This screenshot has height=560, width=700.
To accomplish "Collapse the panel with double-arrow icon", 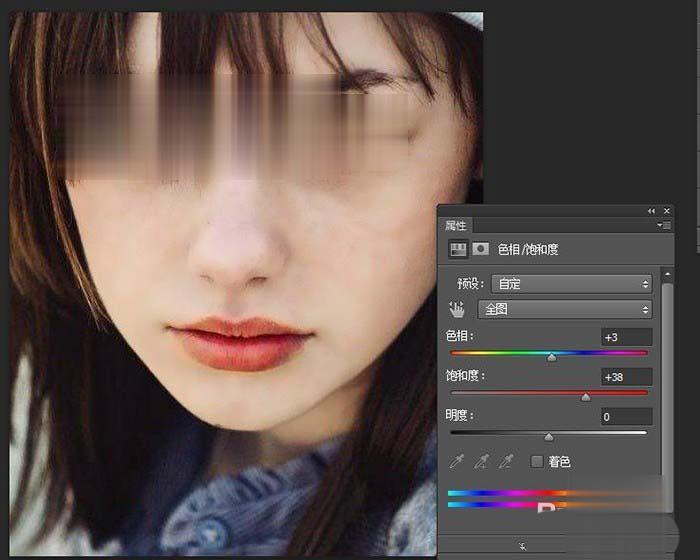I will point(652,211).
